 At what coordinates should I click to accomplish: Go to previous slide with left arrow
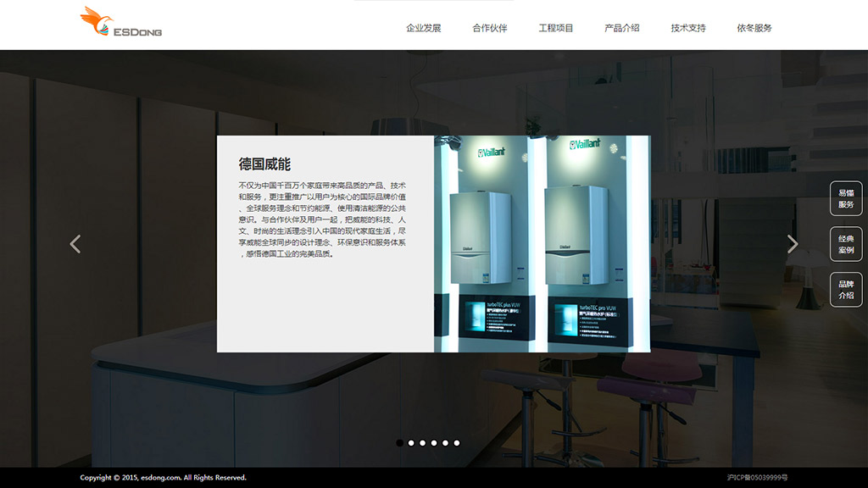pyautogui.click(x=75, y=244)
